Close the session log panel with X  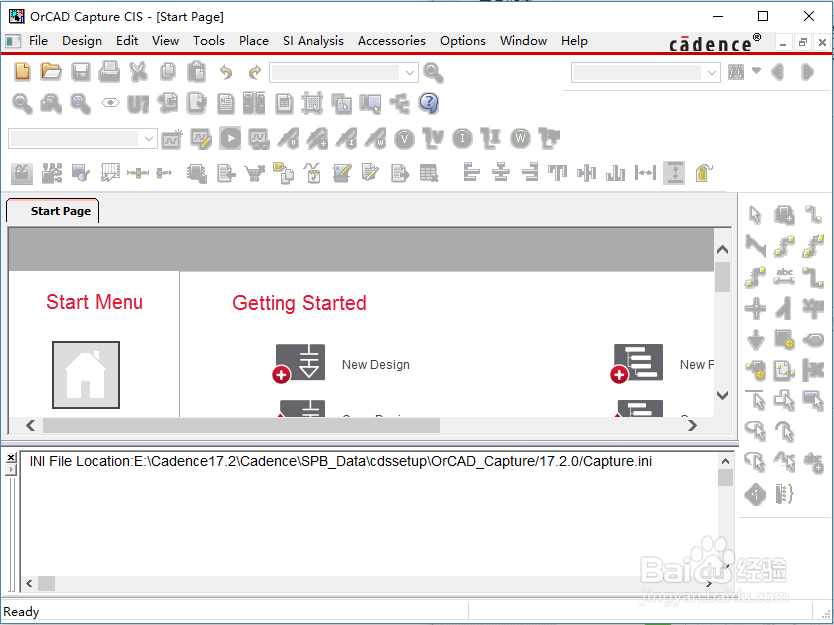pyautogui.click(x=11, y=457)
